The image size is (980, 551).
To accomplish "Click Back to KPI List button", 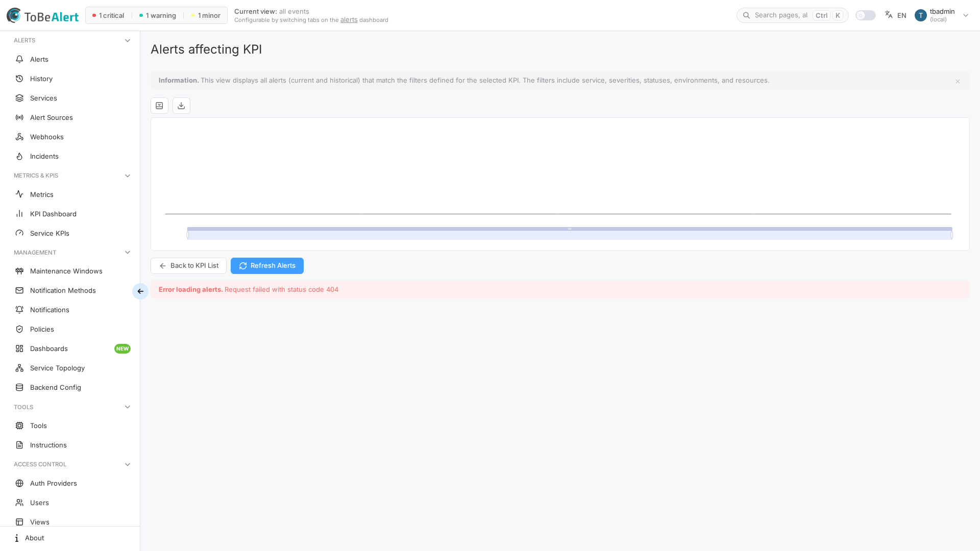I will click(x=188, y=266).
